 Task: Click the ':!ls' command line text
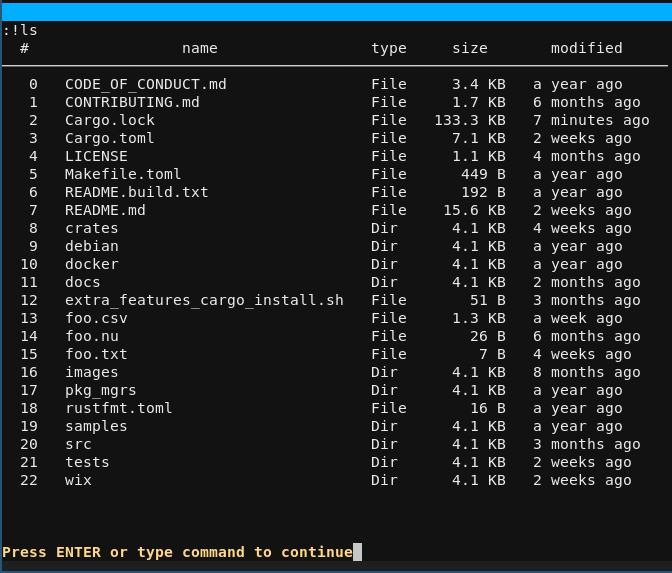pos(20,30)
